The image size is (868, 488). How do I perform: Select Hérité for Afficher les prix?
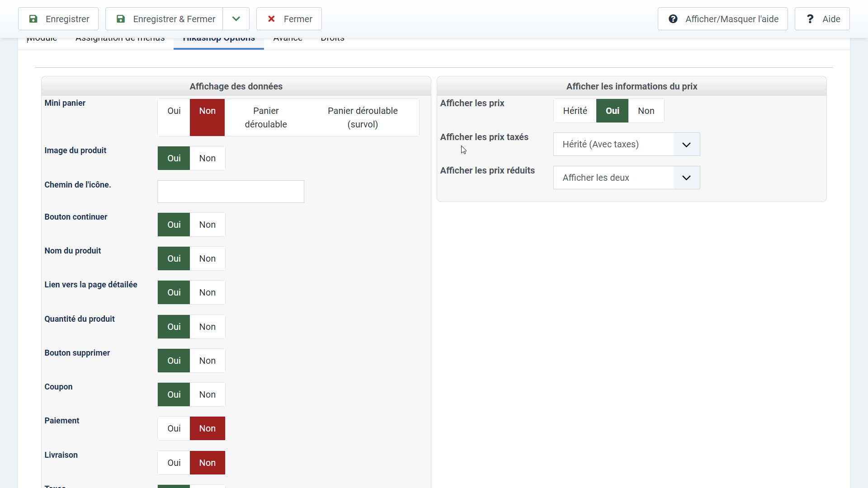pos(575,111)
